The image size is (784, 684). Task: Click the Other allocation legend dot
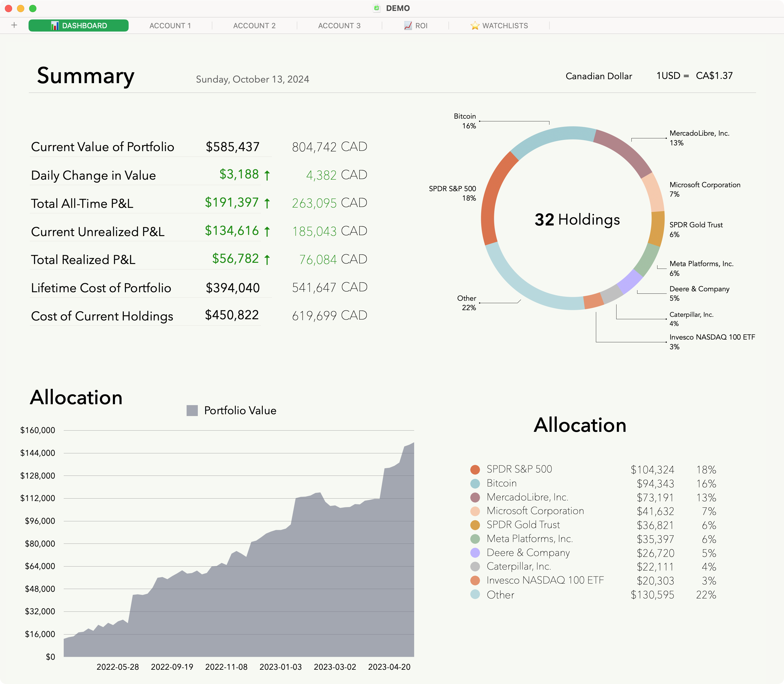coord(476,595)
